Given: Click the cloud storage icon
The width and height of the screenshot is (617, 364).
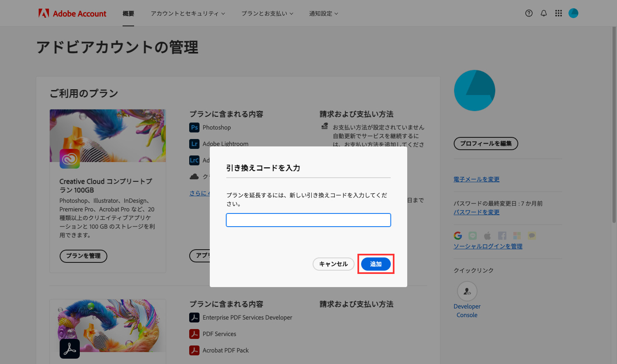Looking at the screenshot, I should point(194,176).
